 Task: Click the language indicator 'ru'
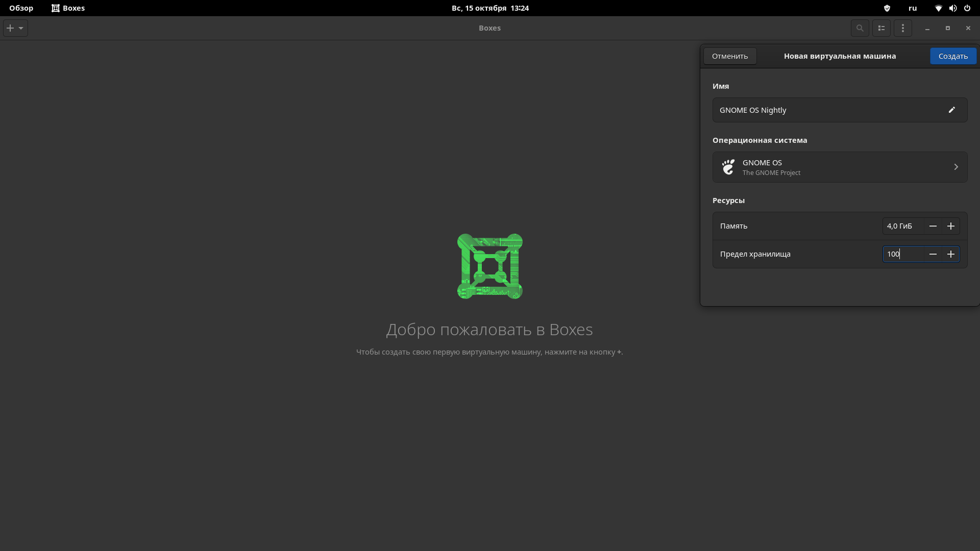(x=912, y=8)
